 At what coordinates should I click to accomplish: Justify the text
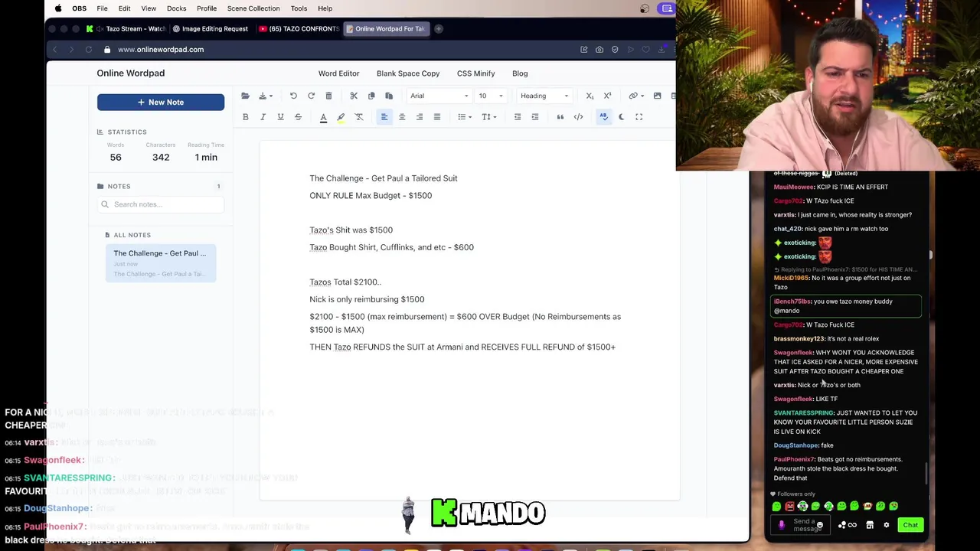[437, 117]
